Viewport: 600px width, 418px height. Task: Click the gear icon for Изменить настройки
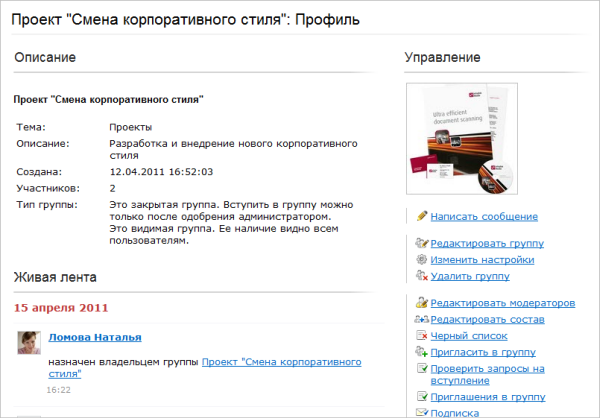[x=421, y=259]
